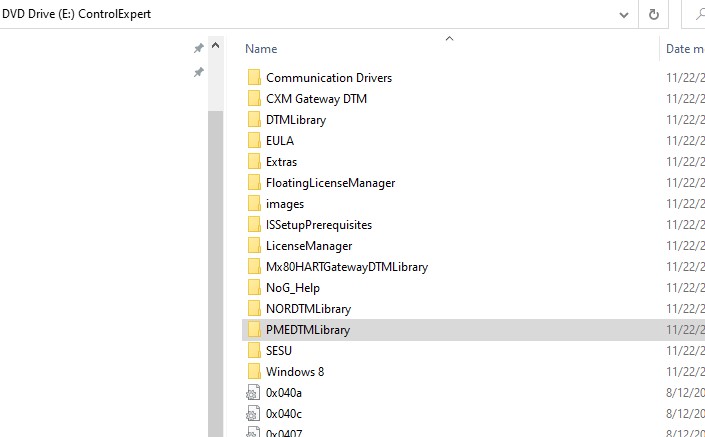Select the 'DTMLibrary' name text
This screenshot has width=705, height=437.
tap(296, 120)
